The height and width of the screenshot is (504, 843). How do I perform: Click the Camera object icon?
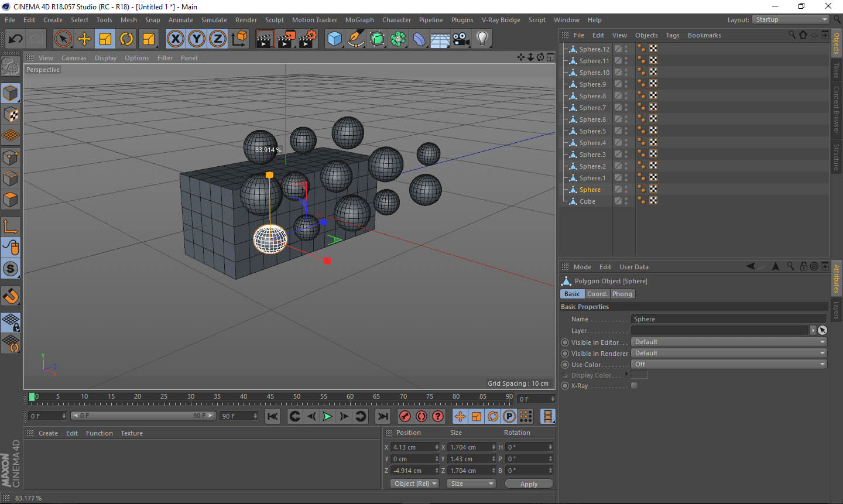point(461,39)
